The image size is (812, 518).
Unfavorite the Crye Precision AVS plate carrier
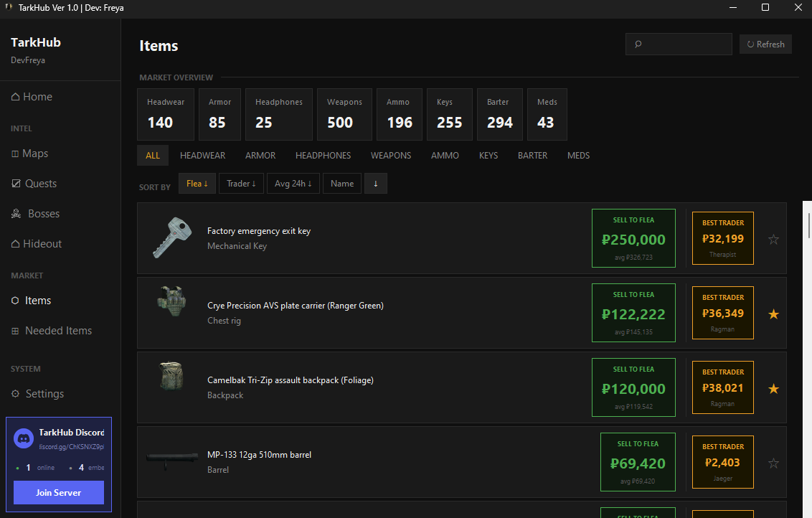point(773,314)
